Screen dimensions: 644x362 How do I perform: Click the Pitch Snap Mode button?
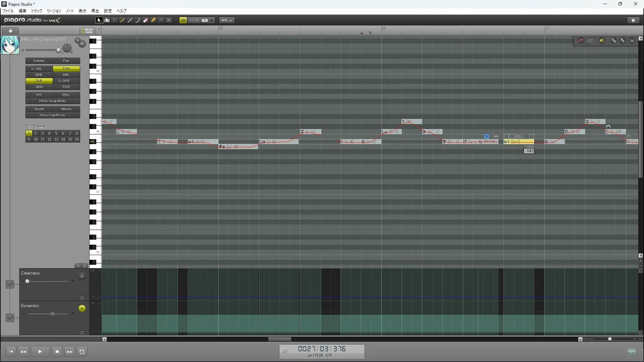coord(52,101)
